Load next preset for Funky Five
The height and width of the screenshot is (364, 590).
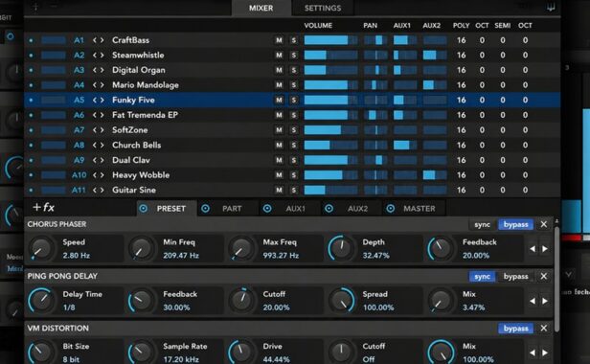coord(102,101)
